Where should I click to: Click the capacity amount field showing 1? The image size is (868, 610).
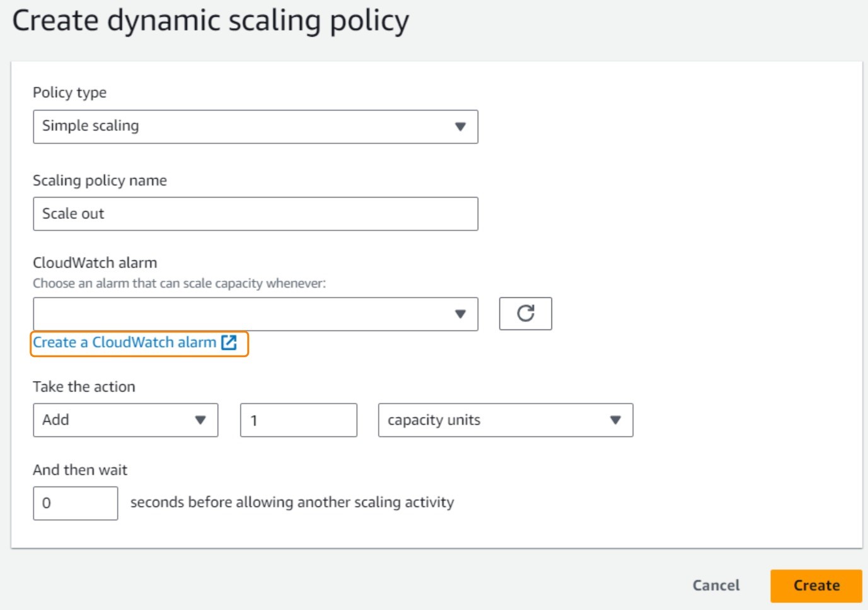point(298,420)
